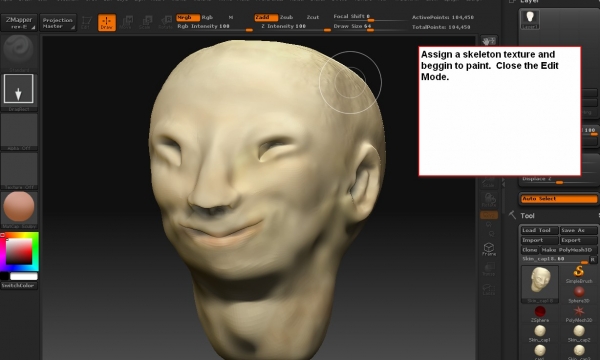Select the Skin_cap1 tool
This screenshot has width=600, height=360.
(540, 334)
